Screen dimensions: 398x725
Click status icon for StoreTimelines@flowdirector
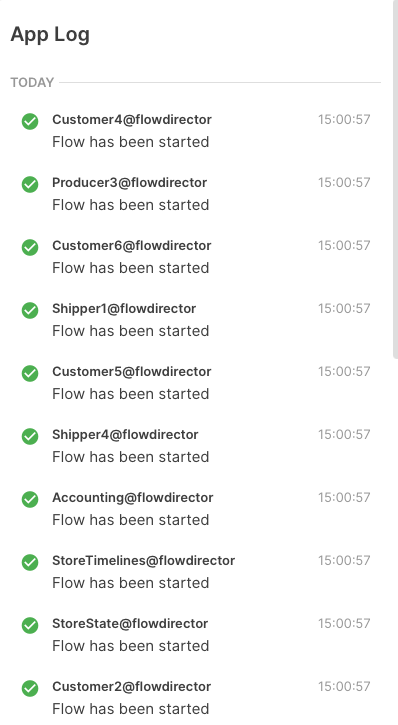point(30,562)
